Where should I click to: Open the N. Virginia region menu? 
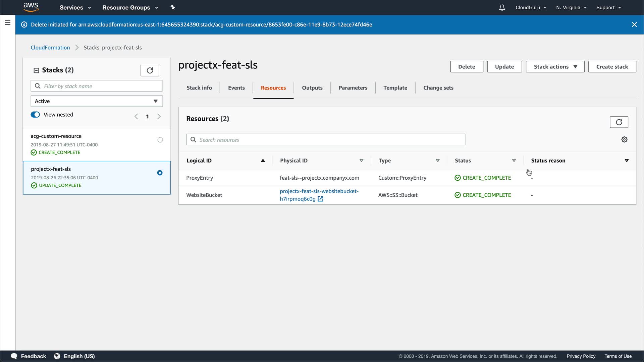point(571,7)
